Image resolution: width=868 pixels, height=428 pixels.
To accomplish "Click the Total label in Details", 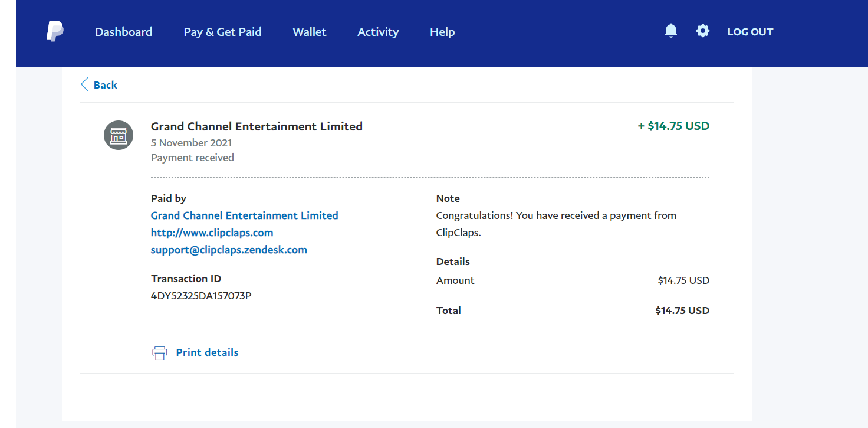I will pyautogui.click(x=449, y=311).
